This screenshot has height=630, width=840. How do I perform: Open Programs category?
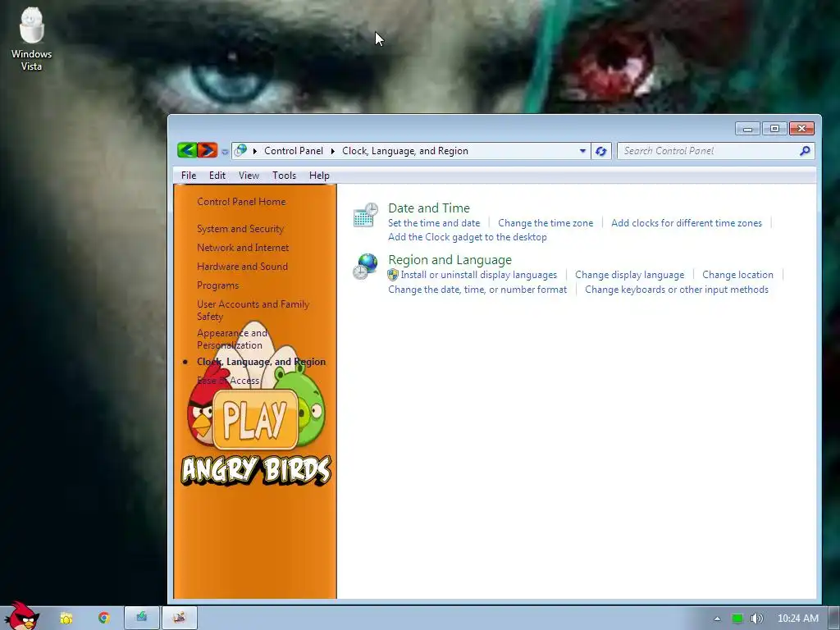[x=217, y=285]
